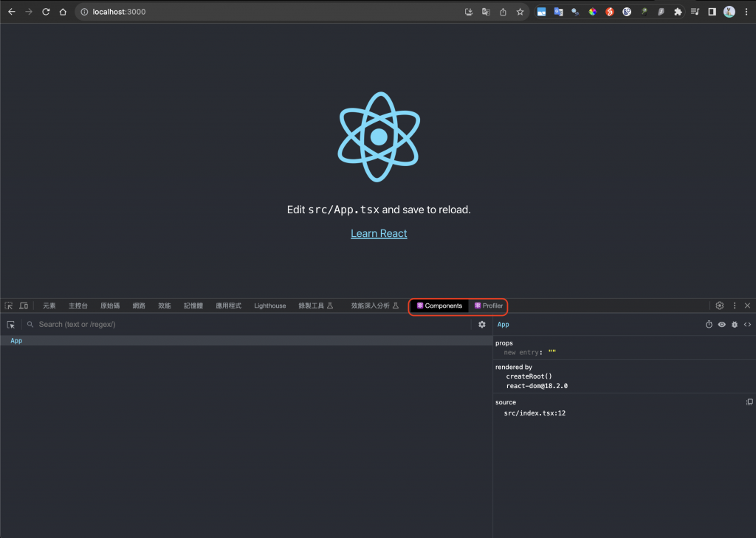Click the browser back arrow
Image resolution: width=756 pixels, height=538 pixels.
coord(12,12)
